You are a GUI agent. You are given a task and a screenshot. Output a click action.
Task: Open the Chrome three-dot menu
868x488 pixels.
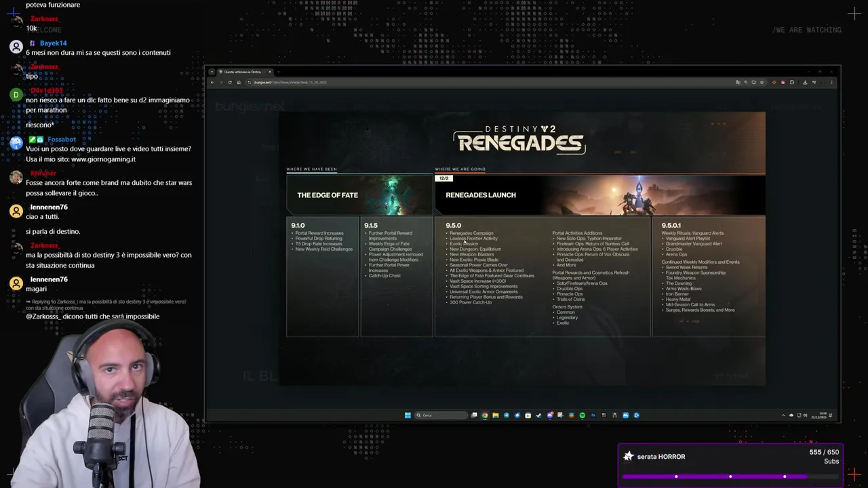831,82
